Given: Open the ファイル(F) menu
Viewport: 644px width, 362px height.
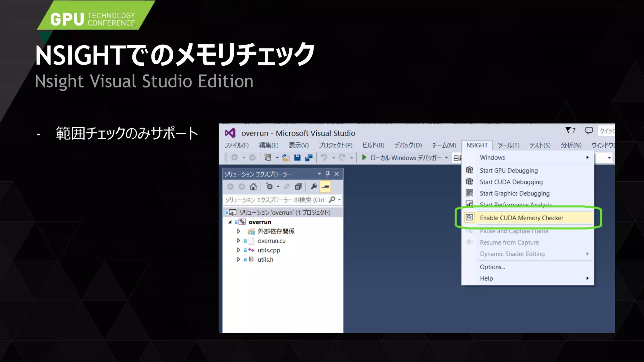Looking at the screenshot, I should [236, 145].
